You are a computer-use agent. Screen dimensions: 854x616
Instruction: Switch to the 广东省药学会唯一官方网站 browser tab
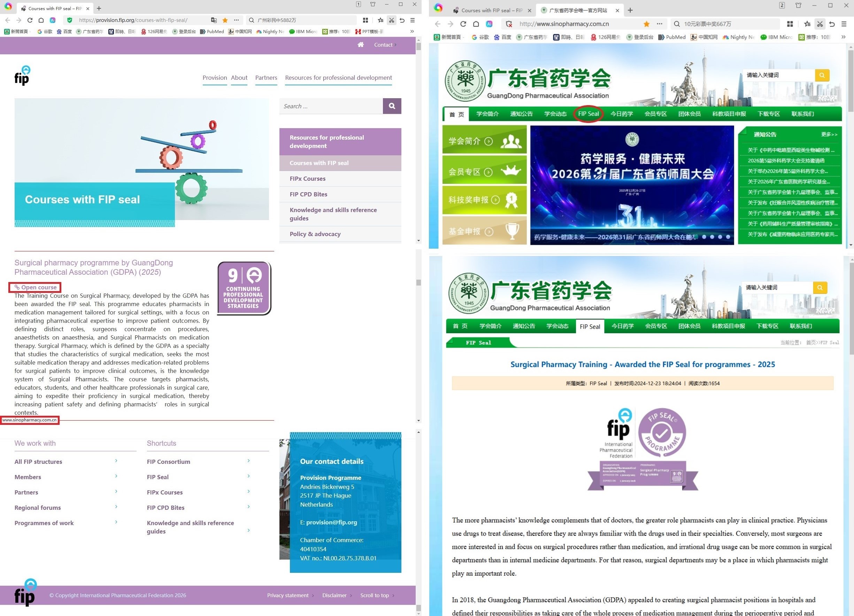[x=578, y=10]
